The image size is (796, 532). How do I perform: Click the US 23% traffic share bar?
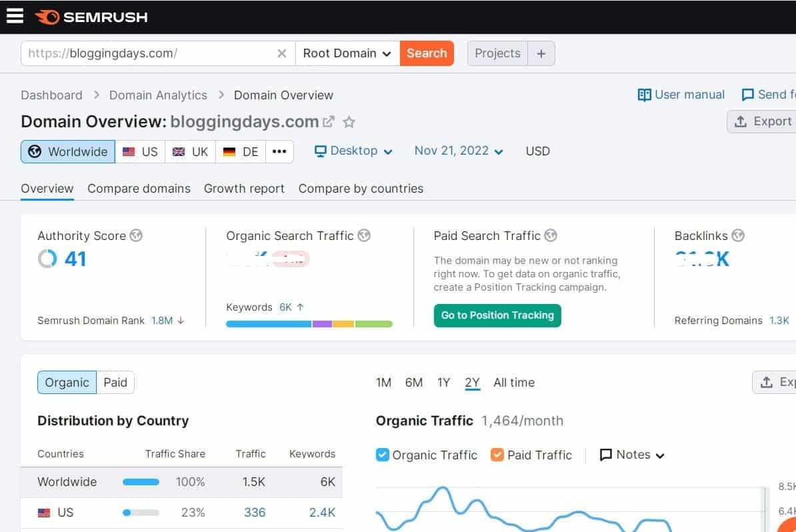tap(141, 513)
